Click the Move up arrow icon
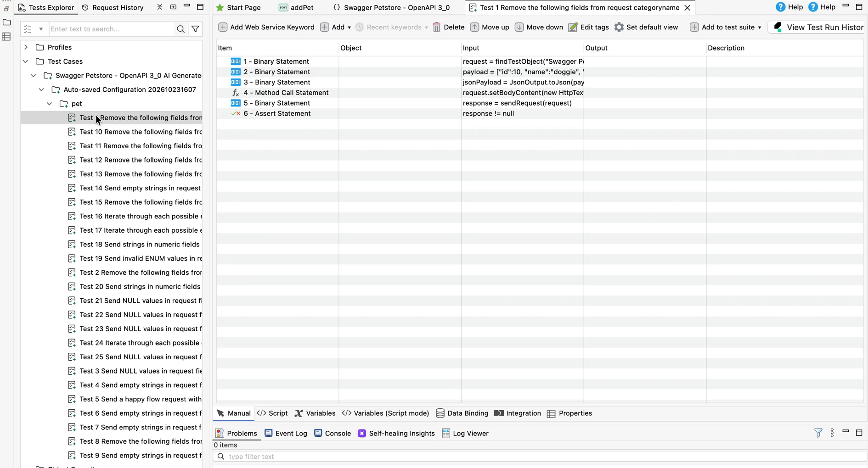The width and height of the screenshot is (868, 468). tap(474, 27)
